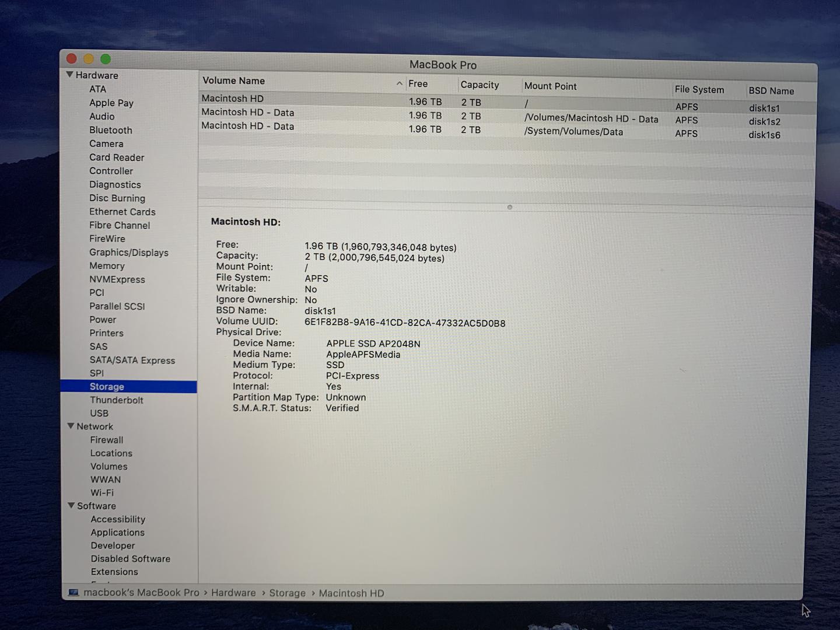840x630 pixels.
Task: Open Disabled Software info
Action: [x=131, y=558]
